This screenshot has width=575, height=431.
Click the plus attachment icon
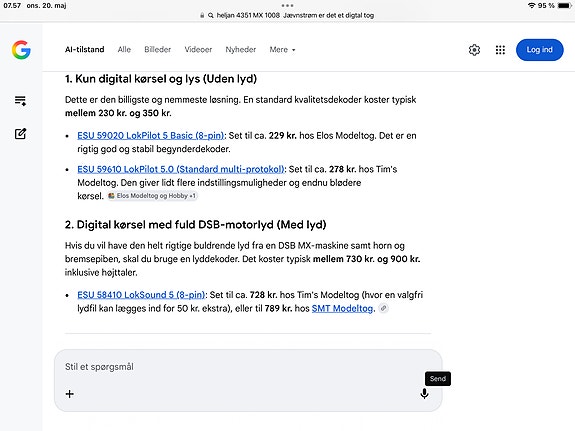point(69,394)
